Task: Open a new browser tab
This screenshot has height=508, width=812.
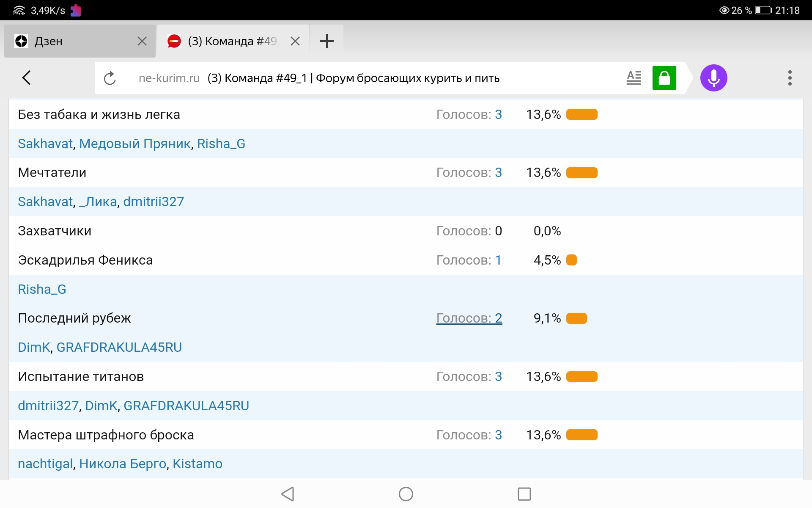Action: click(326, 41)
